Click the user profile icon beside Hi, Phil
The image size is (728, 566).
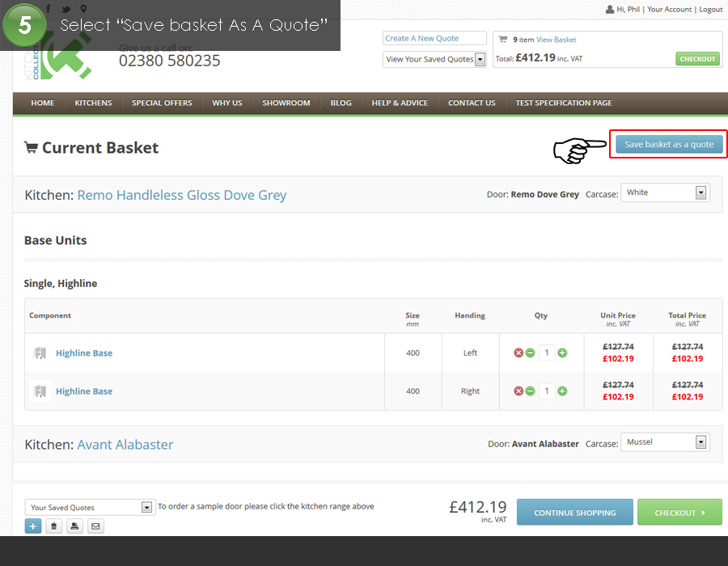coord(610,9)
